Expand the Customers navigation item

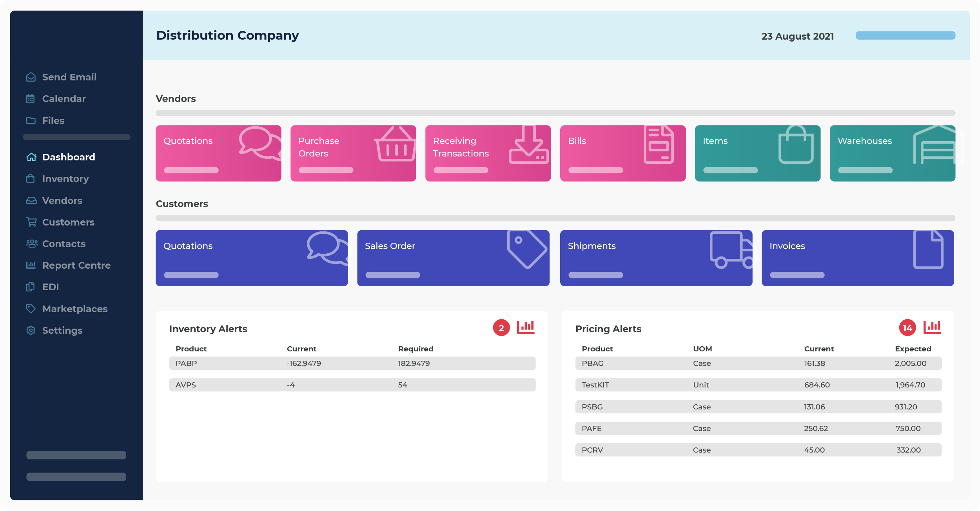click(68, 222)
